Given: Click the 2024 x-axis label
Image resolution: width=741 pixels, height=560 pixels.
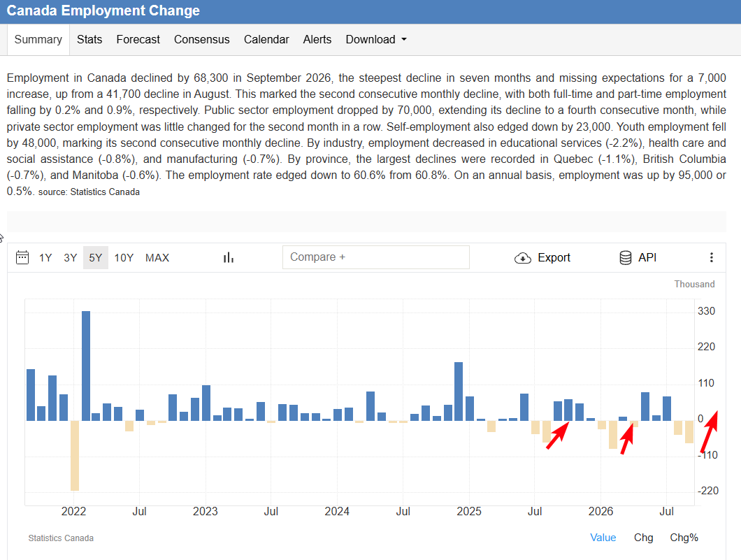Looking at the screenshot, I should [337, 511].
